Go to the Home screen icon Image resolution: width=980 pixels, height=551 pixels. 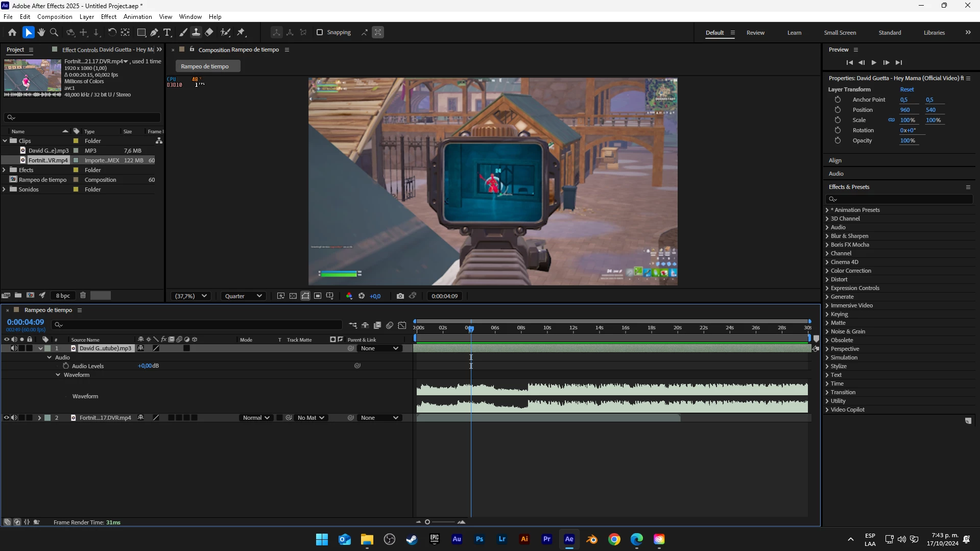[12, 32]
